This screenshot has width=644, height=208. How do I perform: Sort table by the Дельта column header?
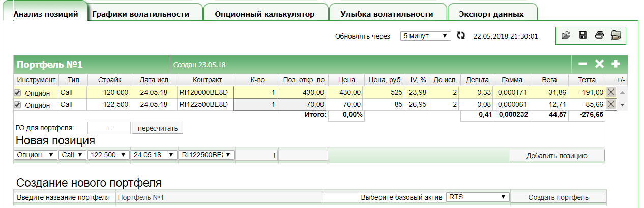click(x=477, y=80)
